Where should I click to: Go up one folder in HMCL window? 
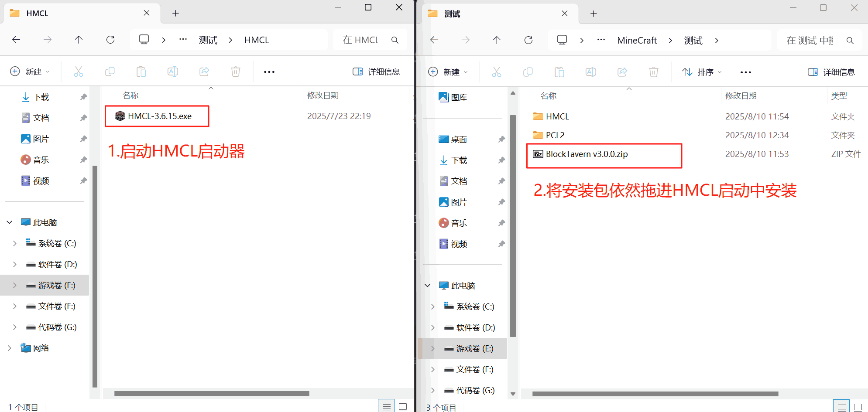[x=79, y=40]
